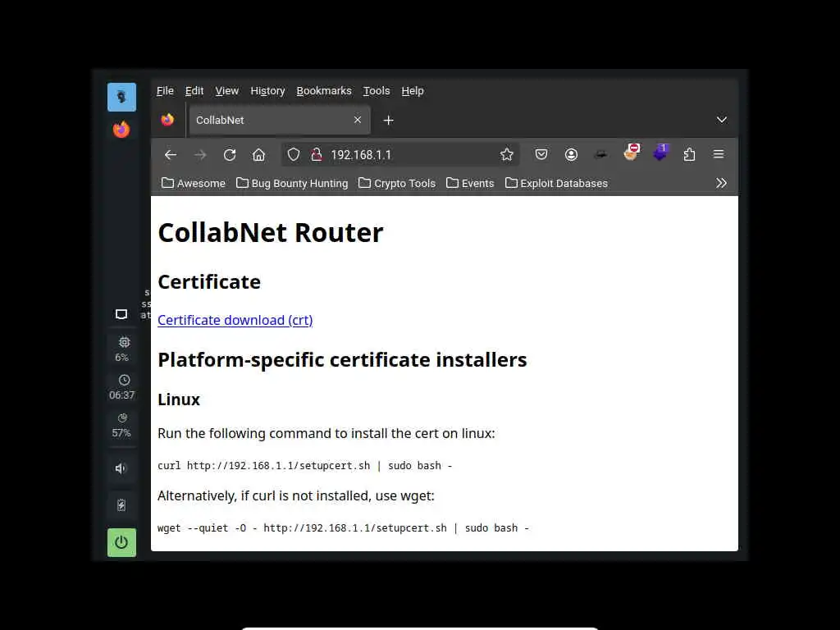Bookmark this page with the star
Viewport: 840px width, 630px height.
click(x=507, y=155)
